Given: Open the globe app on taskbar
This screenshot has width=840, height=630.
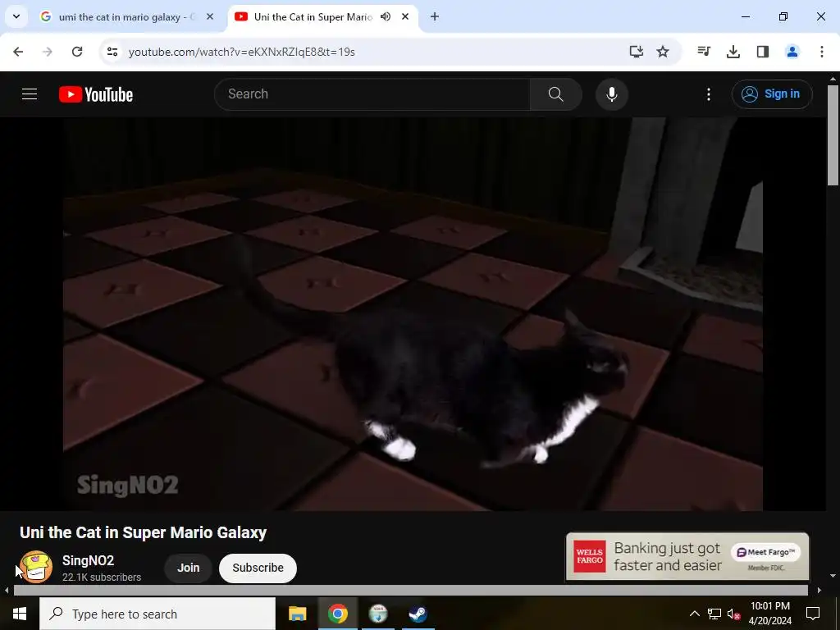Looking at the screenshot, I should pos(378,614).
